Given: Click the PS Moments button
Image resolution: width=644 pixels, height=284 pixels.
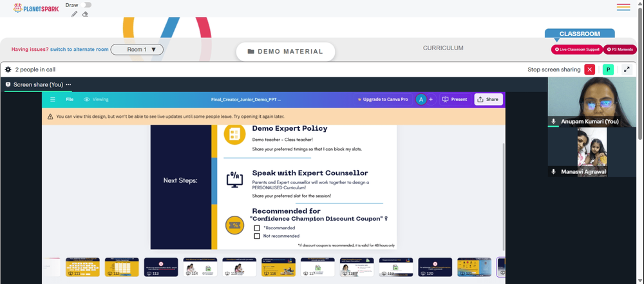Looking at the screenshot, I should coord(620,50).
